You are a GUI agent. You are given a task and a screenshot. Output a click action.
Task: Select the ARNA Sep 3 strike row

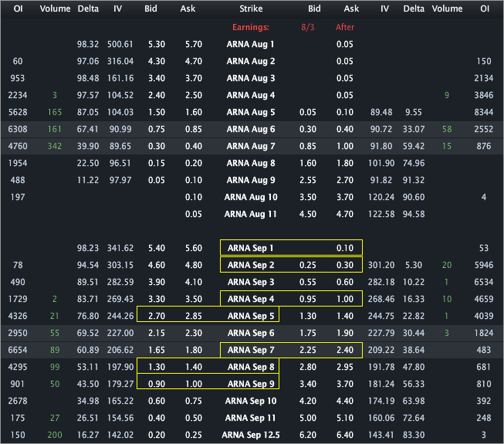pos(252,282)
